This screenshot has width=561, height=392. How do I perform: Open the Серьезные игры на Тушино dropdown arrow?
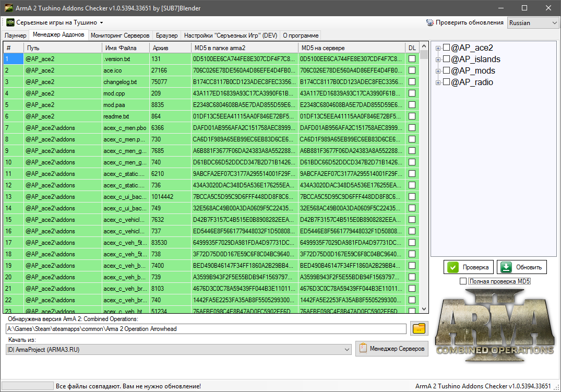[102, 22]
